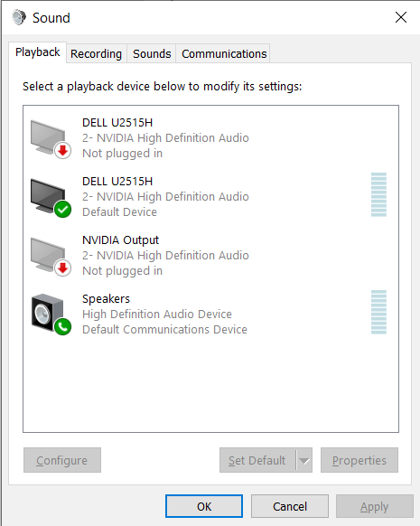Image resolution: width=420 pixels, height=526 pixels.
Task: Click the OK button
Action: point(204,506)
